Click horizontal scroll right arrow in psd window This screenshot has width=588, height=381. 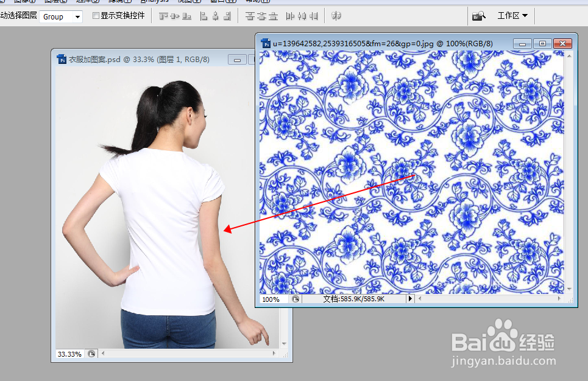[x=274, y=353]
